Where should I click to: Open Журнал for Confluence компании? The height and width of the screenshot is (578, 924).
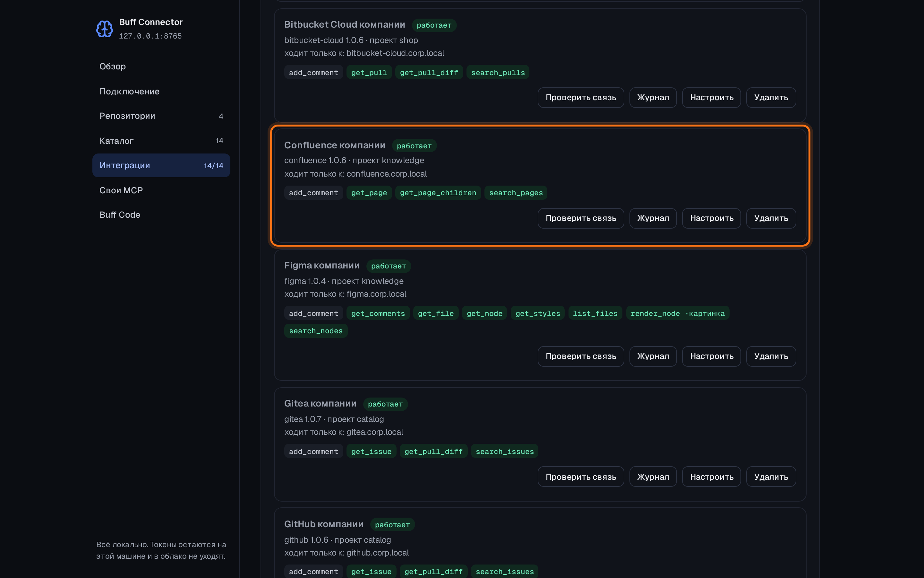[x=653, y=218]
